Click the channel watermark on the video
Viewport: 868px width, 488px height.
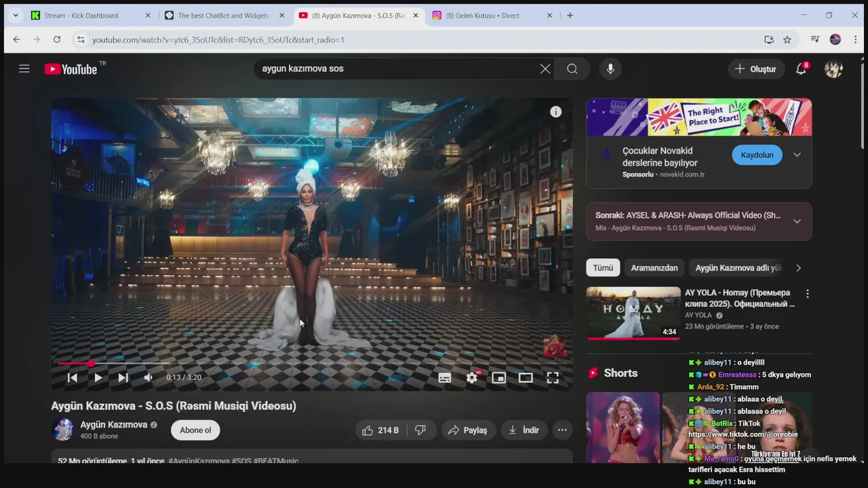(x=555, y=346)
